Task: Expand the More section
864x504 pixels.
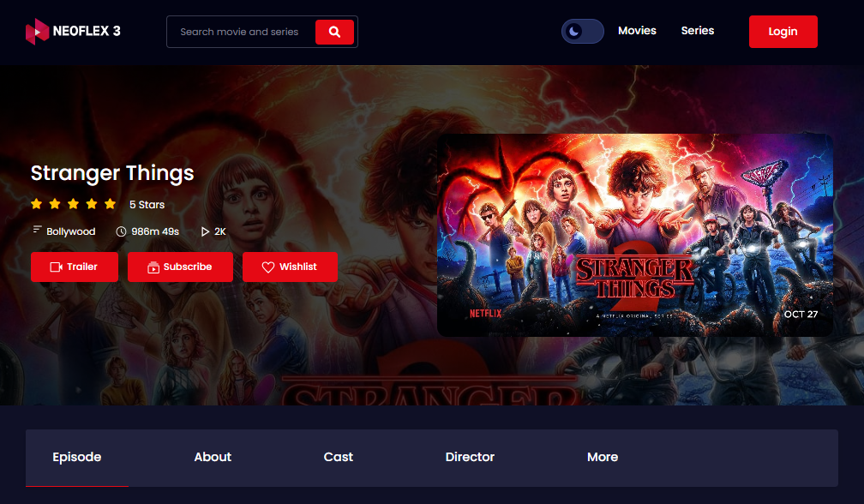Action: 603,457
